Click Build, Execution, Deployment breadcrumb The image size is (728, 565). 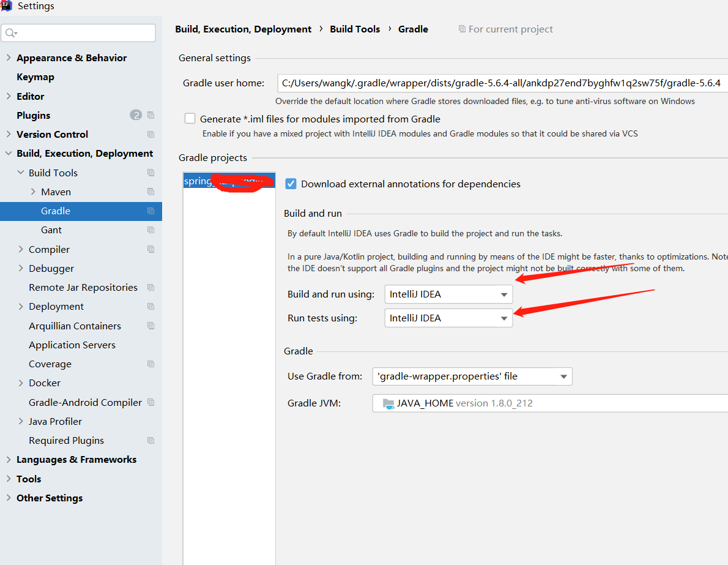[243, 29]
